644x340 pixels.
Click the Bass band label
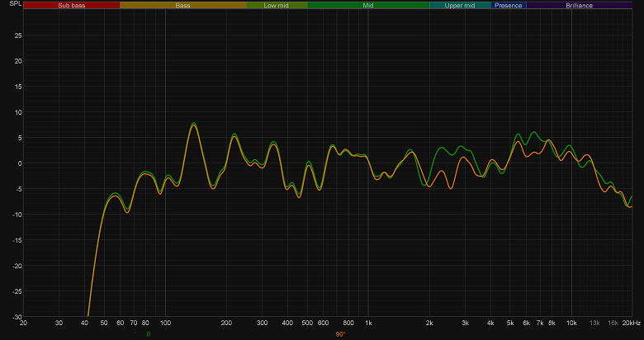click(x=183, y=5)
